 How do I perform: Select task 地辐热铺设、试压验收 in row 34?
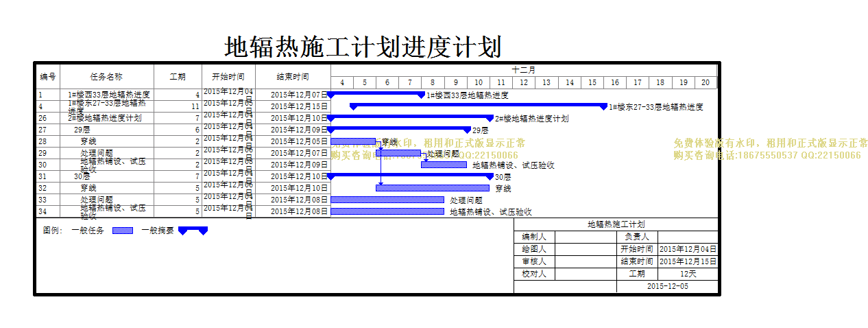[113, 211]
